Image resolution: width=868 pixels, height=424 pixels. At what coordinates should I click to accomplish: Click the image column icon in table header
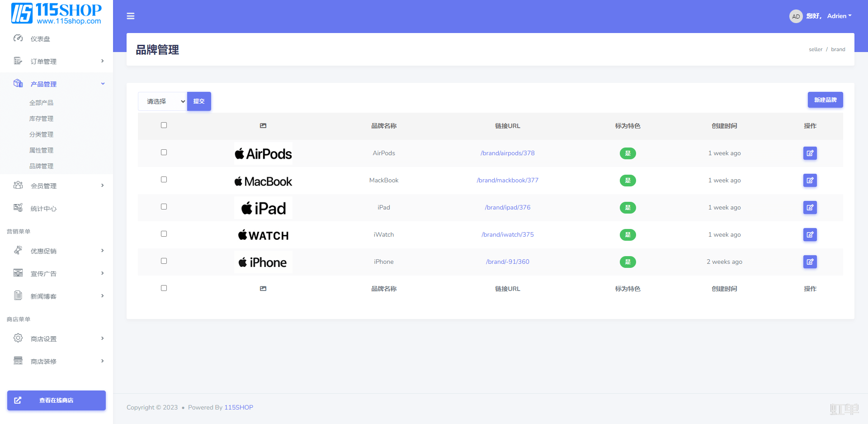click(263, 126)
